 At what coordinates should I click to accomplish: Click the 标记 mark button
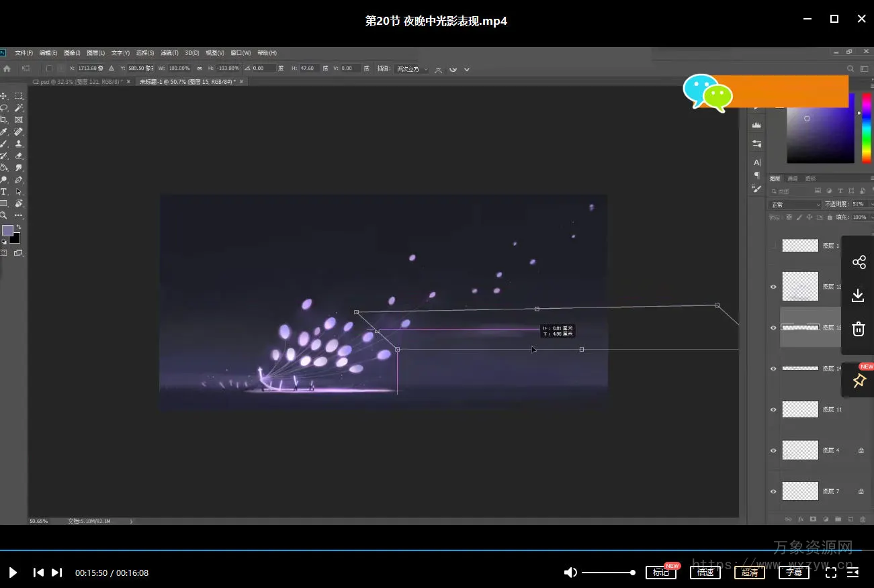point(661,573)
